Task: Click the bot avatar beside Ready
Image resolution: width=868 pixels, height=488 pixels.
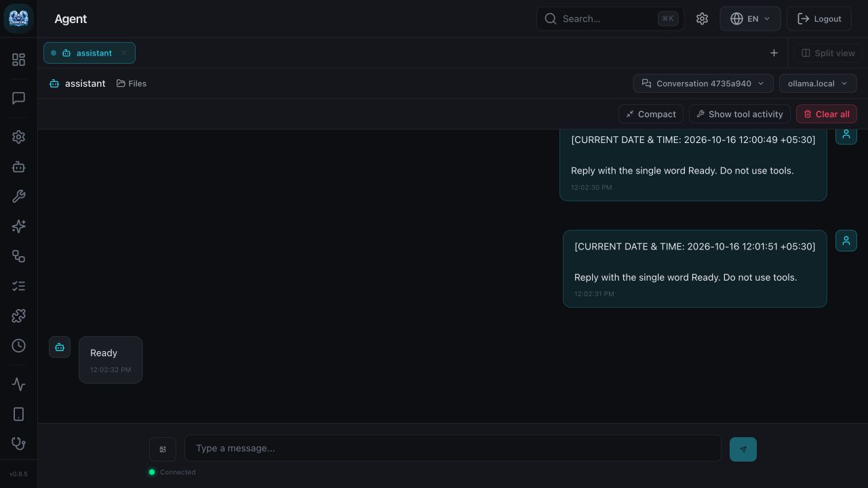Action: click(x=60, y=347)
